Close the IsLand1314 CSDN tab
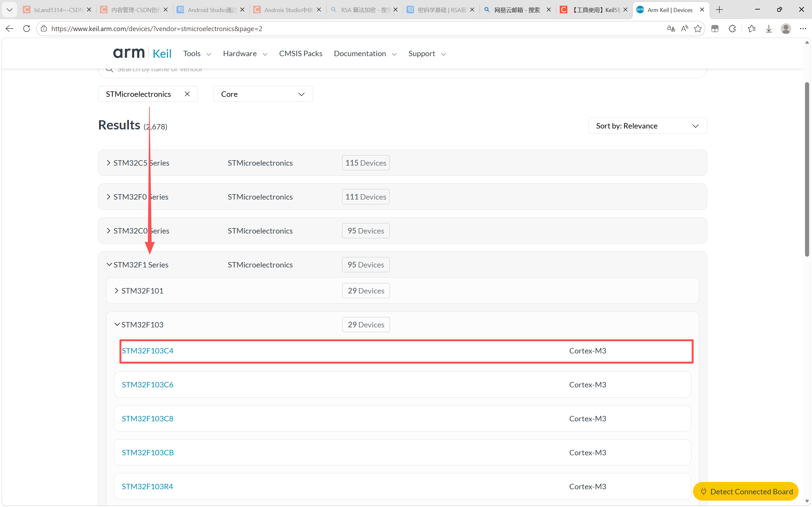Viewport: 812px width, 507px height. pos(89,10)
